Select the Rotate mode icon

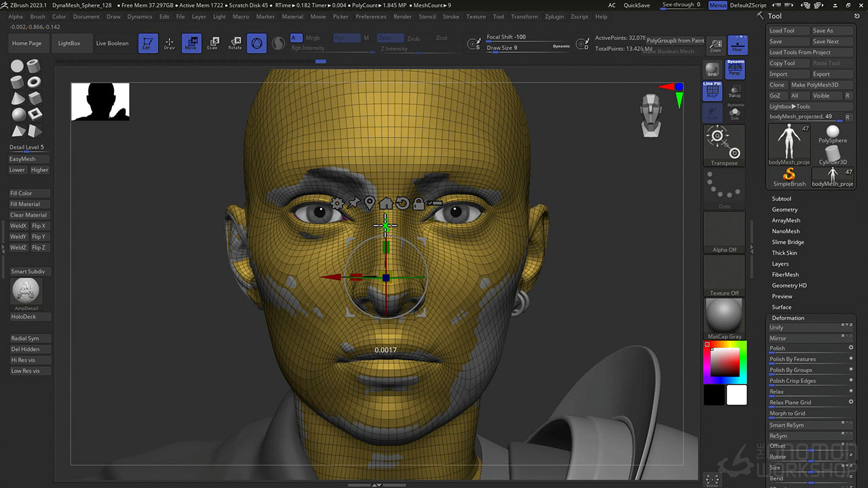click(x=235, y=43)
